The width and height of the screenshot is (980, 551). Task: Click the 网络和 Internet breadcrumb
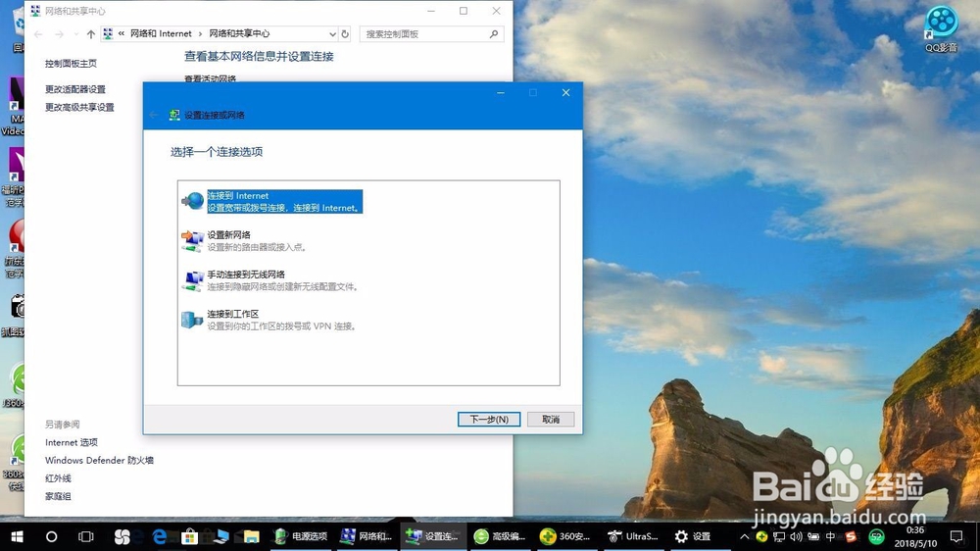(x=161, y=33)
